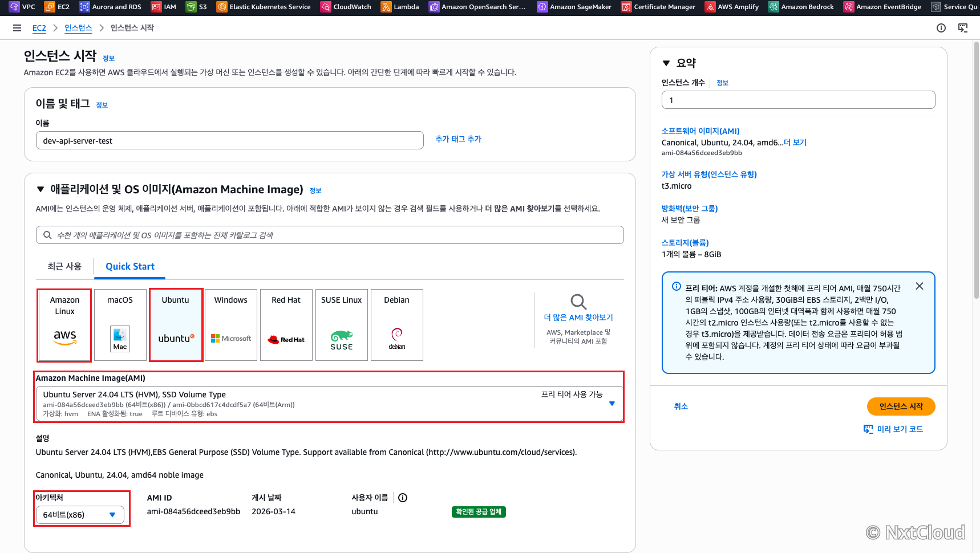Click 정보 link beside 인스턴스 시작 heading
This screenshot has height=553, width=980.
pyautogui.click(x=108, y=58)
